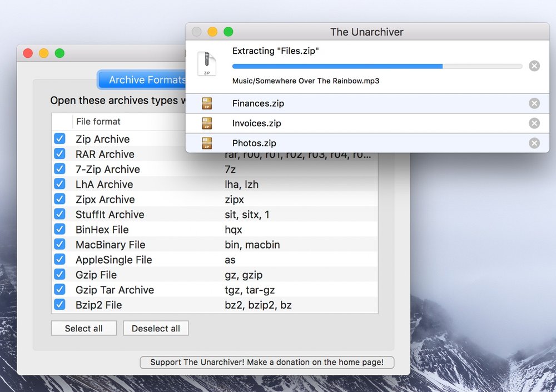Select the Finances.zip queue row
556x392 pixels.
point(368,103)
